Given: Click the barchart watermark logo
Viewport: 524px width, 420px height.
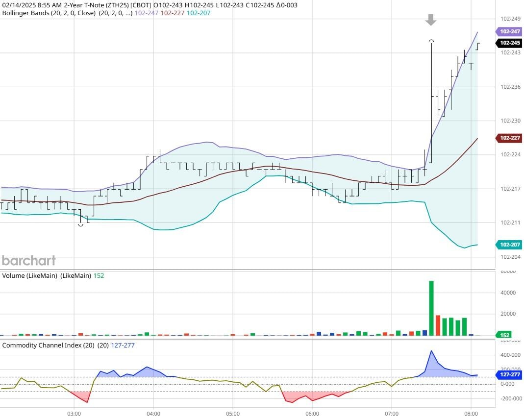Looking at the screenshot, I should tap(28, 261).
